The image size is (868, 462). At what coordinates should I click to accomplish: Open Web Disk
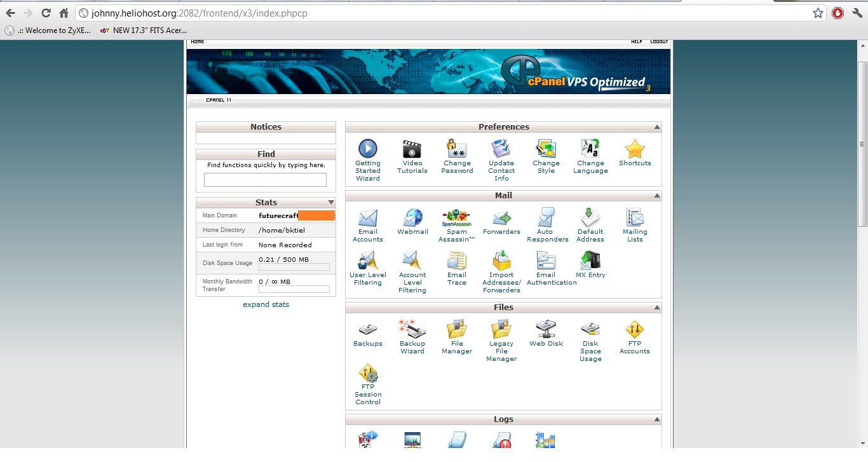[x=546, y=334]
